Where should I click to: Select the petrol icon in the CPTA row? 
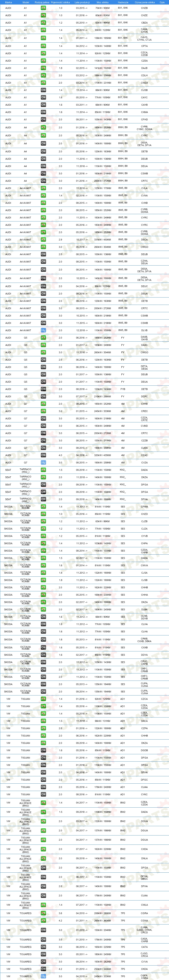coord(43,46)
